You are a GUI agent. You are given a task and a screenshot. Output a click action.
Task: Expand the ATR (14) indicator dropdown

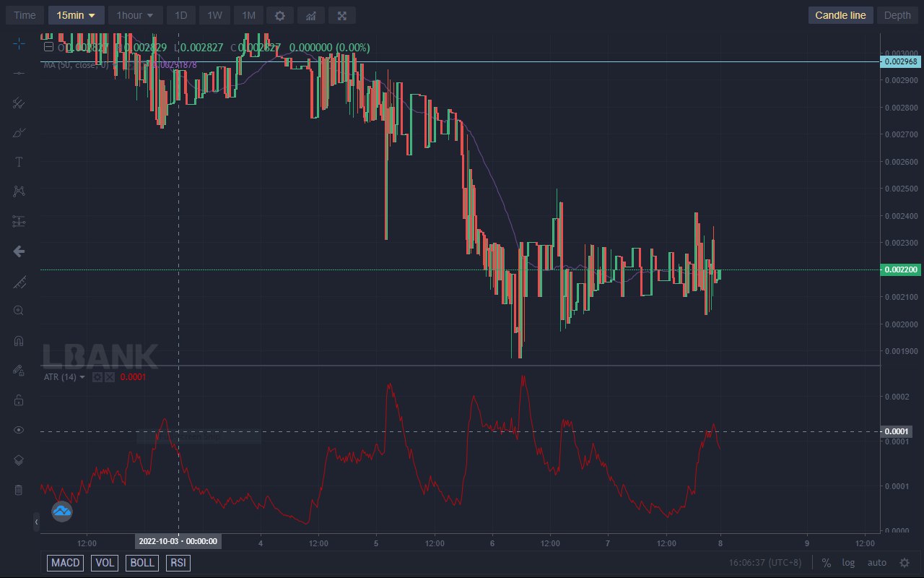point(82,377)
